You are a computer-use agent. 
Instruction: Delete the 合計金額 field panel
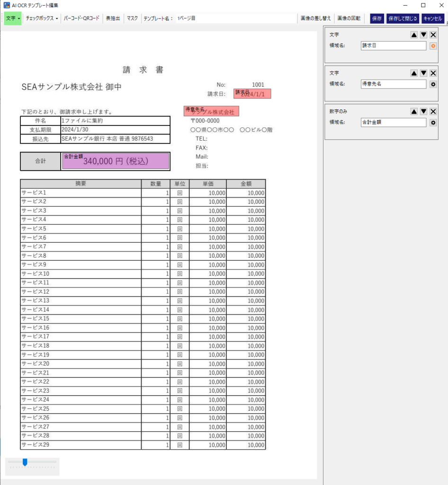tap(433, 112)
